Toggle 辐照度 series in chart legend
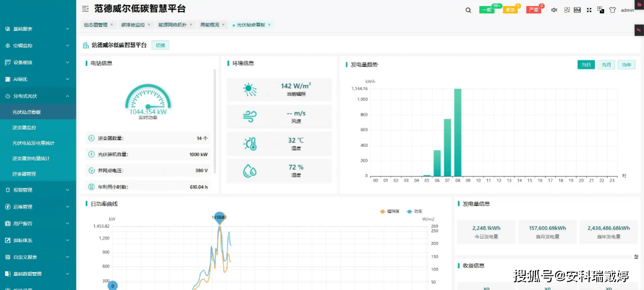Image resolution: width=644 pixels, height=290 pixels. (x=390, y=211)
